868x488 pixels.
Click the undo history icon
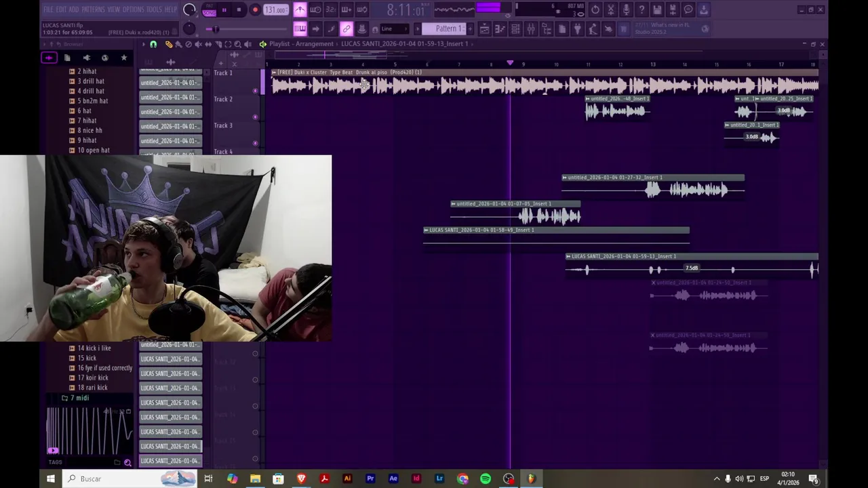pyautogui.click(x=595, y=9)
